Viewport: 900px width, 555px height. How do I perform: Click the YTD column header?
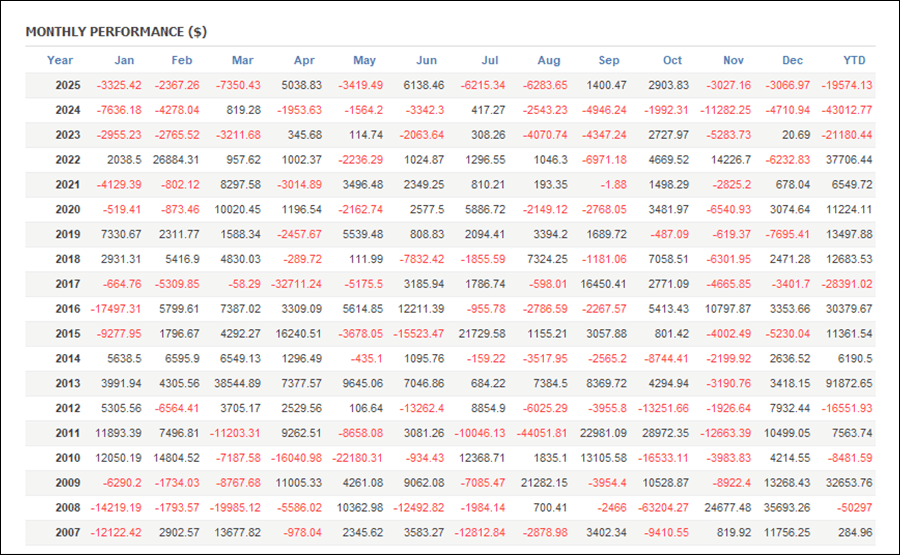[x=855, y=60]
